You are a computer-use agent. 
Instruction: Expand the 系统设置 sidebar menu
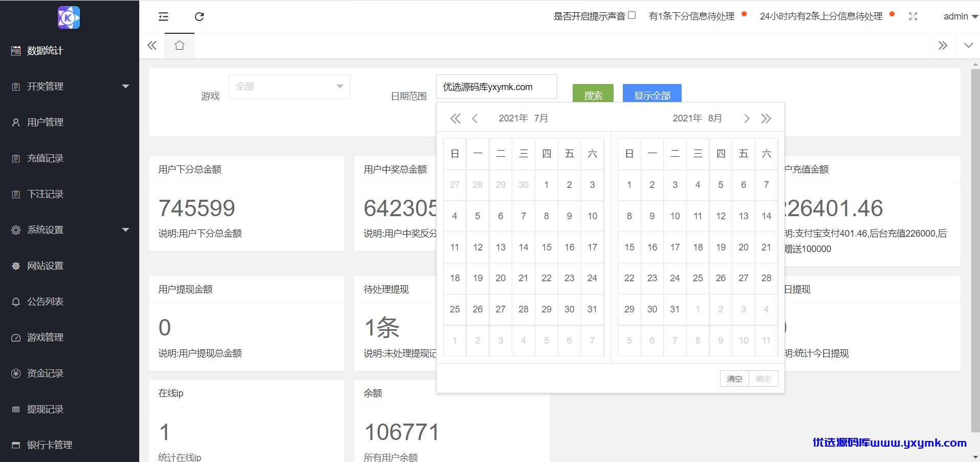70,230
